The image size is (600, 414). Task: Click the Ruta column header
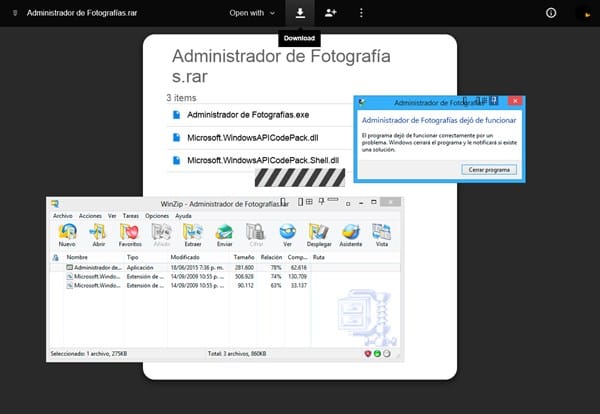[318, 257]
